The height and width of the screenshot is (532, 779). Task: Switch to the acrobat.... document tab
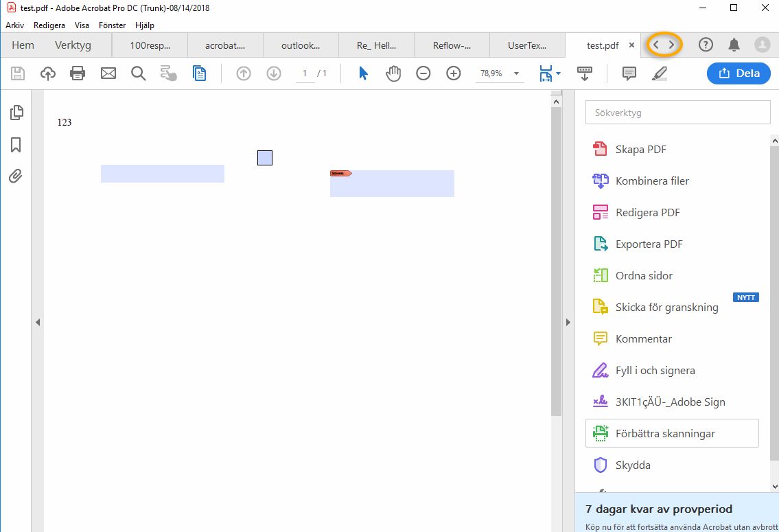coord(225,45)
